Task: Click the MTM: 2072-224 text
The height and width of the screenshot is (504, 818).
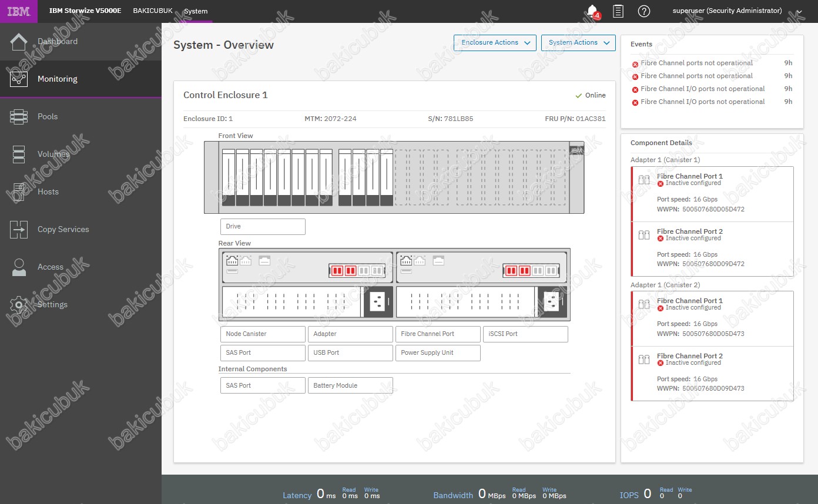Action: [330, 119]
